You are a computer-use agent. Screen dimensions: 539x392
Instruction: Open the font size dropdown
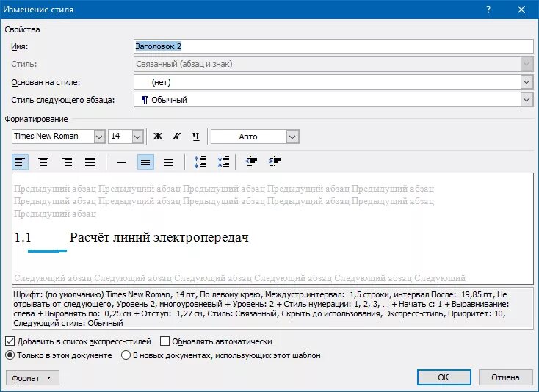pos(137,137)
